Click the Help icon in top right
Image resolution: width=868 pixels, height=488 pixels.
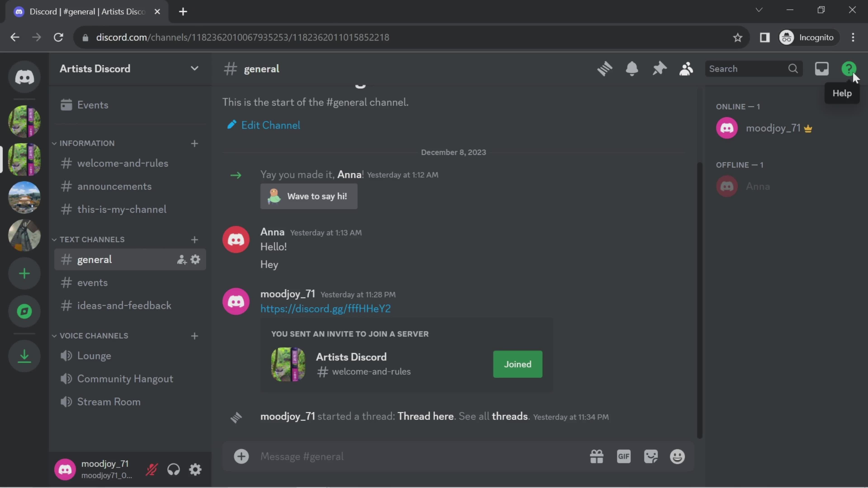coord(849,68)
